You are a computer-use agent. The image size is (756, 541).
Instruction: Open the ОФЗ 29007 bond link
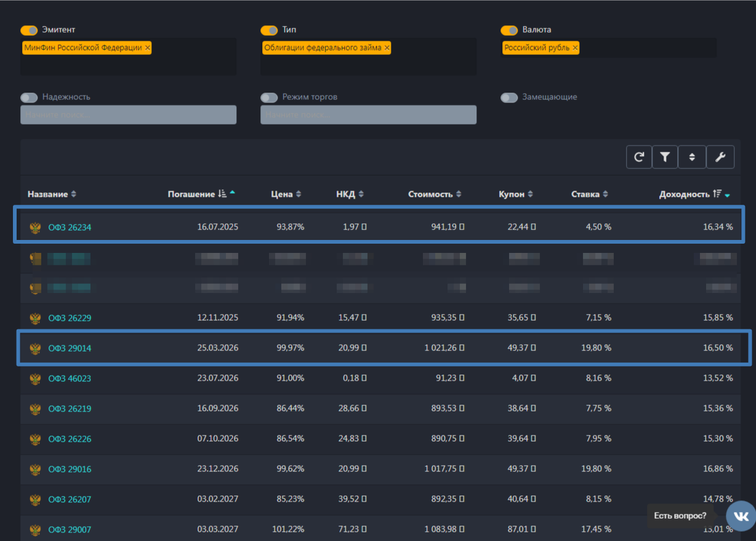point(70,530)
